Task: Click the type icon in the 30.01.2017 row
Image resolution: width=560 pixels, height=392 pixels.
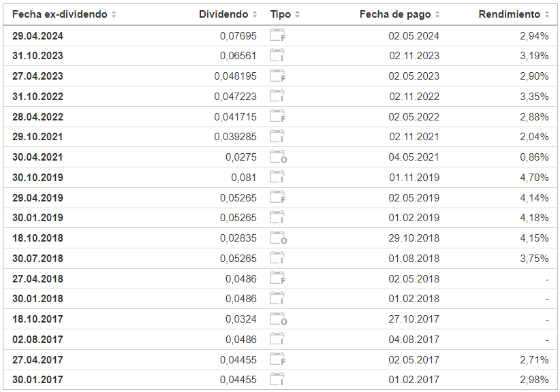Action: pos(277,380)
